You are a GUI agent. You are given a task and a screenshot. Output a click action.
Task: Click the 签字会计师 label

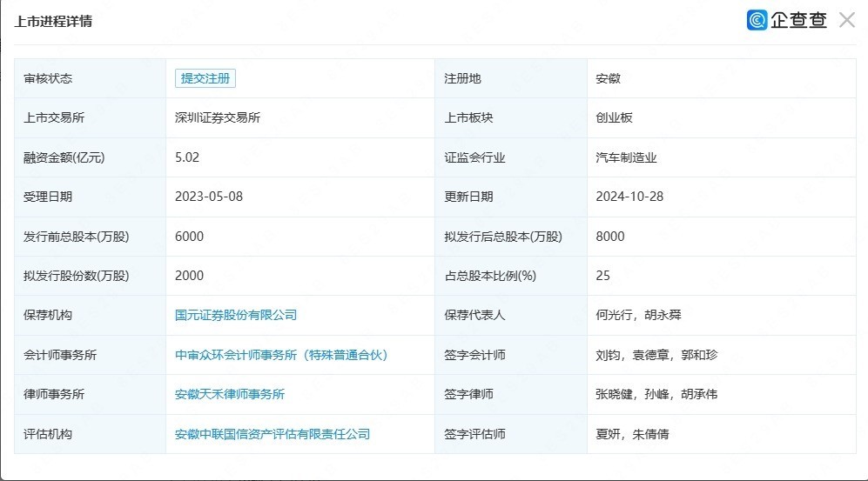pyautogui.click(x=474, y=355)
